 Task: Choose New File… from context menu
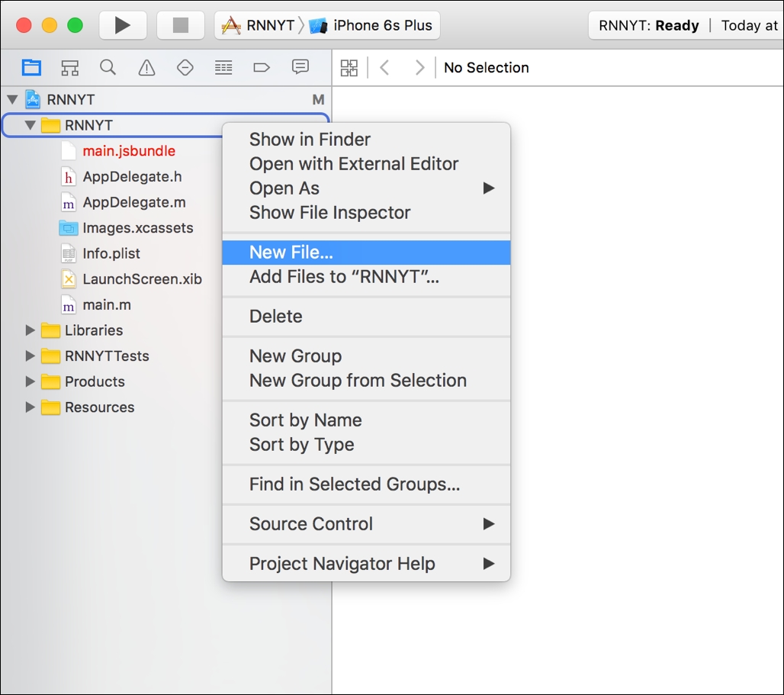[366, 253]
